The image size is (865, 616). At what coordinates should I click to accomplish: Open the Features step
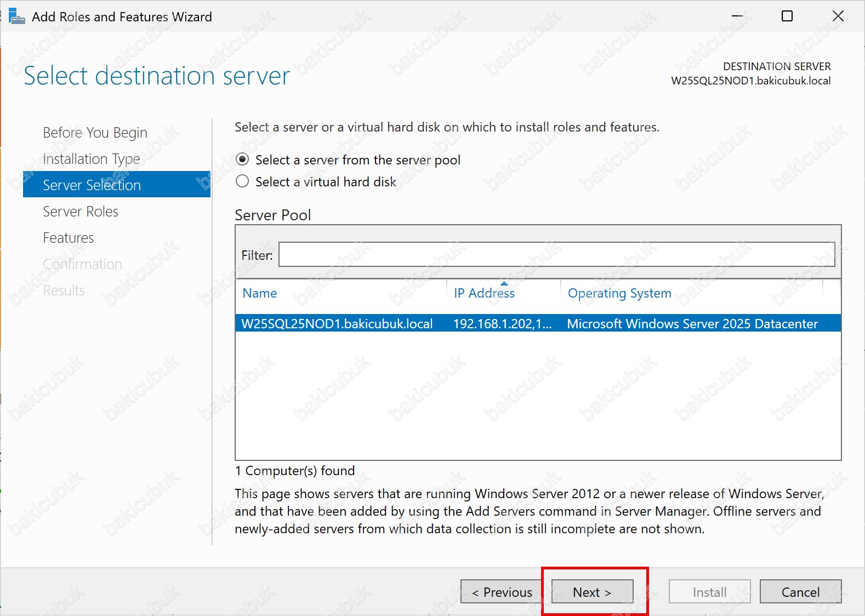pyautogui.click(x=69, y=238)
